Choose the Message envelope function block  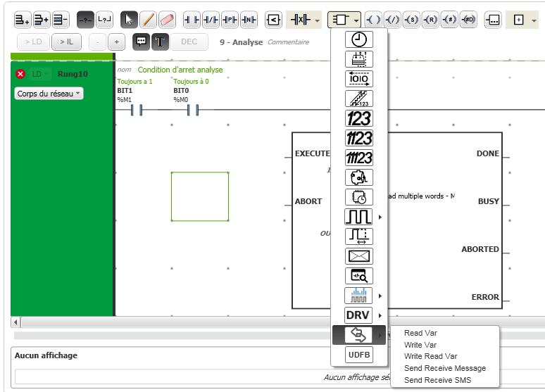point(359,256)
